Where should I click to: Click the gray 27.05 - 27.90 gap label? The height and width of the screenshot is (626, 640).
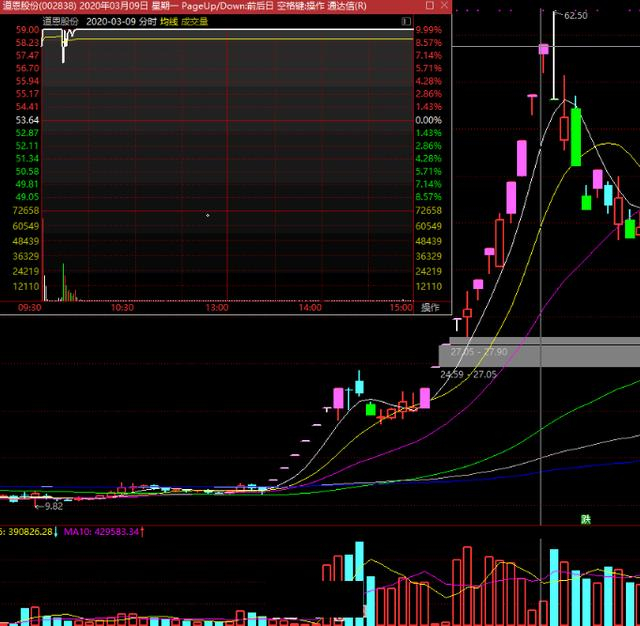tap(479, 352)
